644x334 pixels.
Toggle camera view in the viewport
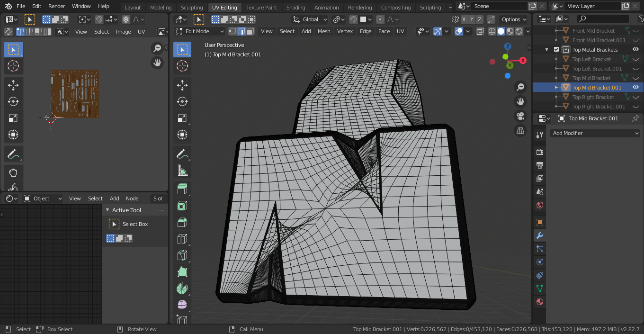coord(520,116)
